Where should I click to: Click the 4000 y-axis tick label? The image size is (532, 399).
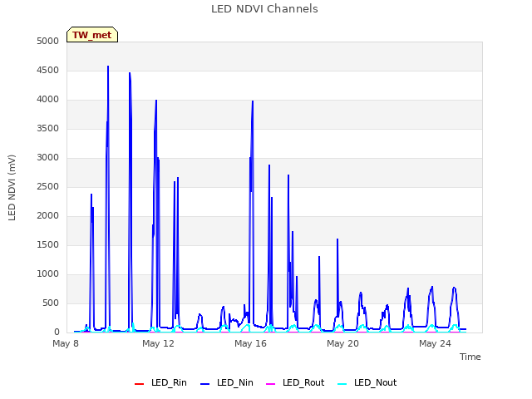point(48,100)
